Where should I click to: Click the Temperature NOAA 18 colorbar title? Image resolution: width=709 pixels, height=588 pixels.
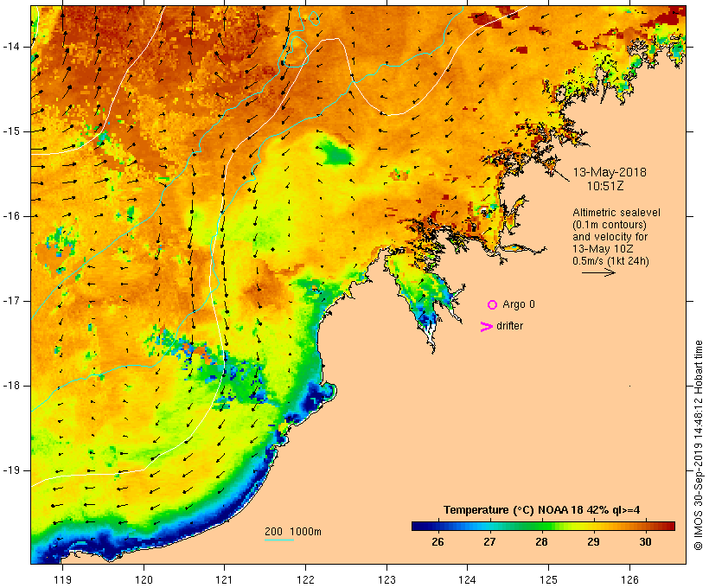(x=542, y=510)
